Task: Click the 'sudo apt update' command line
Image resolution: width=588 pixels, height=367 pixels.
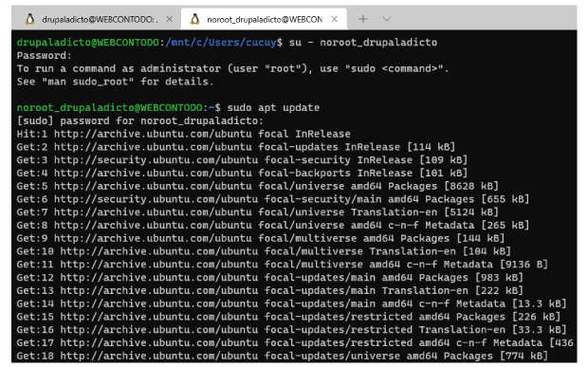Action: click(168, 108)
